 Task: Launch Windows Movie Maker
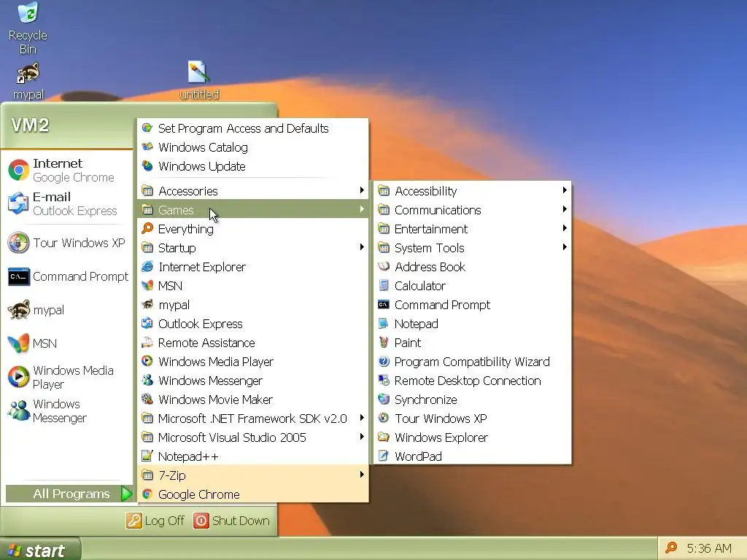(253, 400)
